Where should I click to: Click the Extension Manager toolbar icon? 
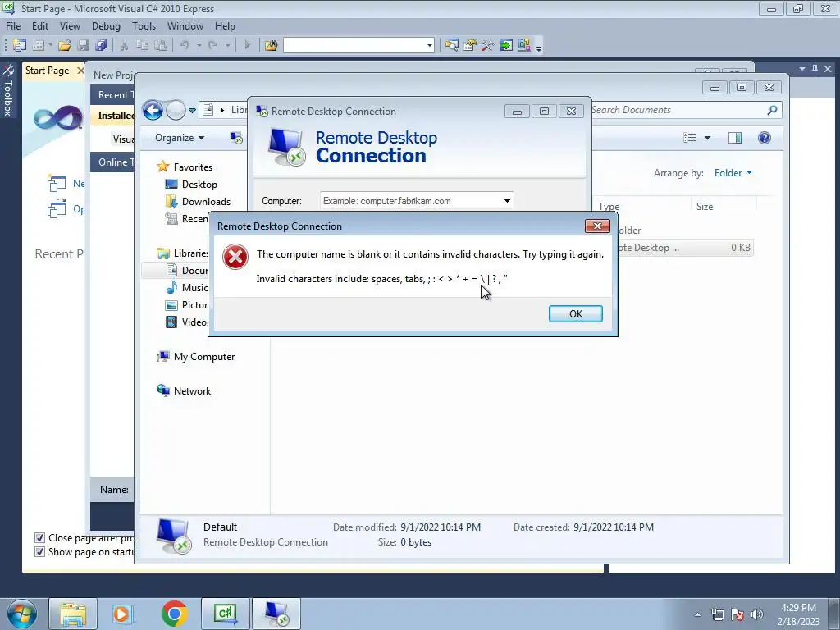[524, 46]
